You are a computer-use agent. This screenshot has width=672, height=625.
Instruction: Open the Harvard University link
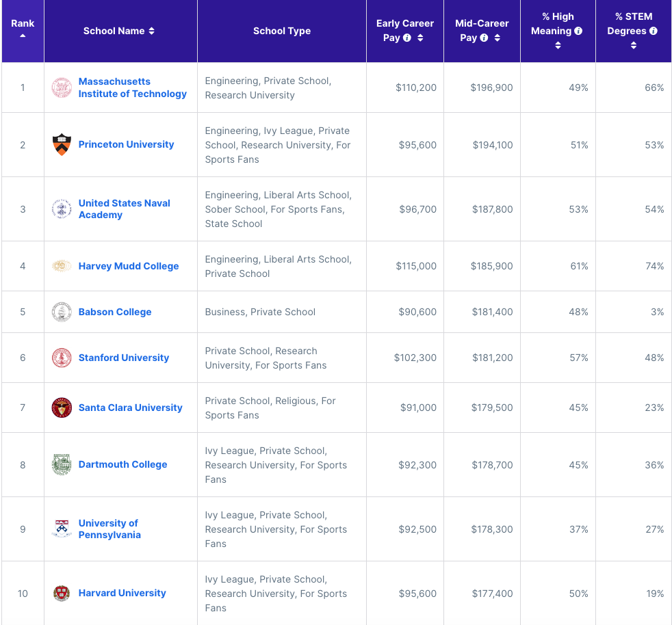pyautogui.click(x=122, y=593)
